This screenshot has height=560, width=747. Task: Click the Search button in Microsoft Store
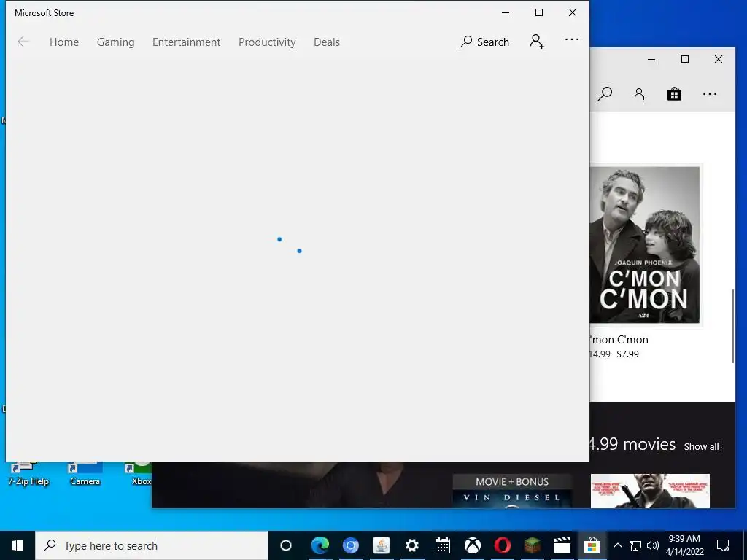click(x=484, y=42)
